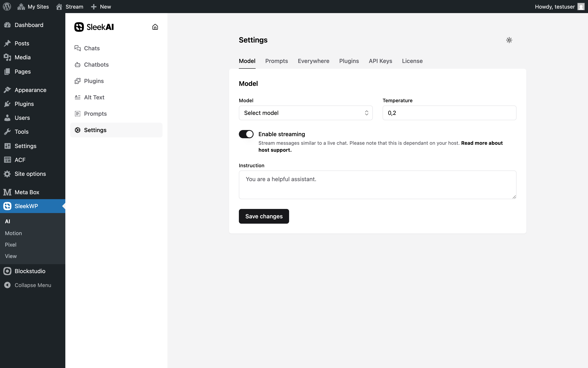Switch to the API Keys tab

point(380,61)
